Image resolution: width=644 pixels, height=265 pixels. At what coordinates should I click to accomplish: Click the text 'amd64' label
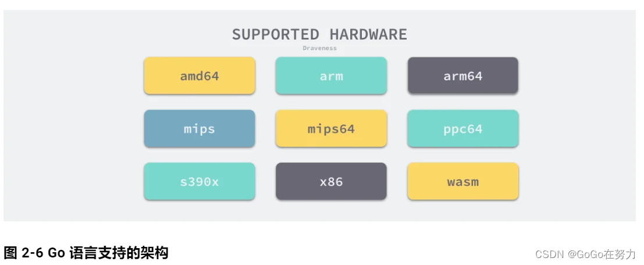coord(200,76)
